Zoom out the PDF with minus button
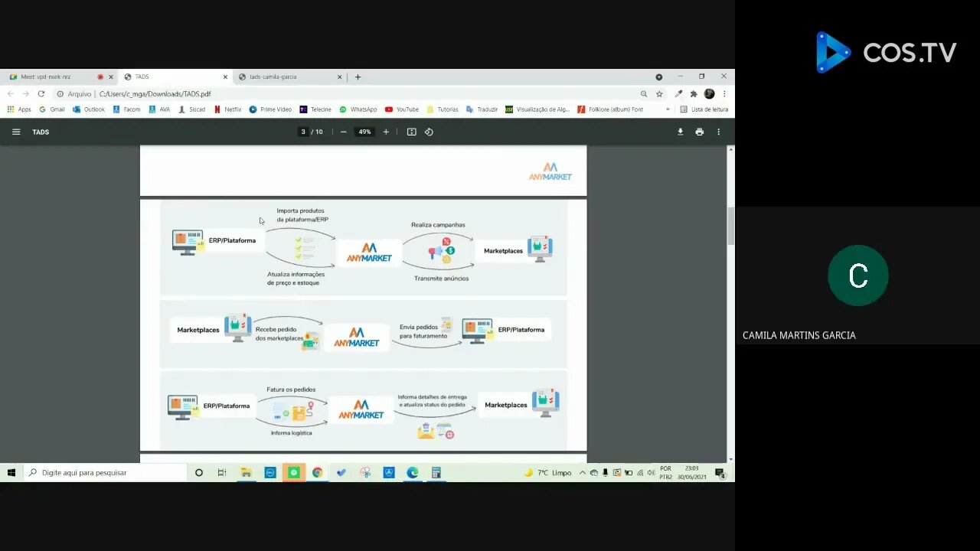 [344, 132]
